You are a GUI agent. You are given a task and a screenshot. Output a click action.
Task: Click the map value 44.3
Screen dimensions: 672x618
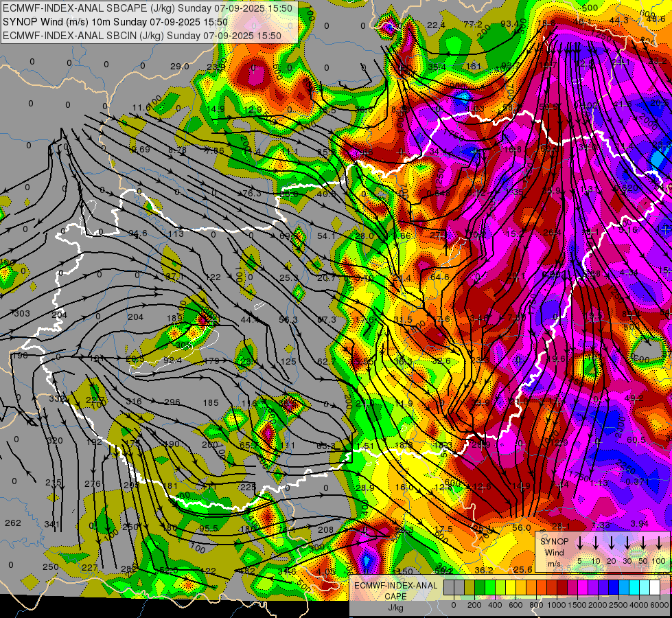click(x=619, y=20)
